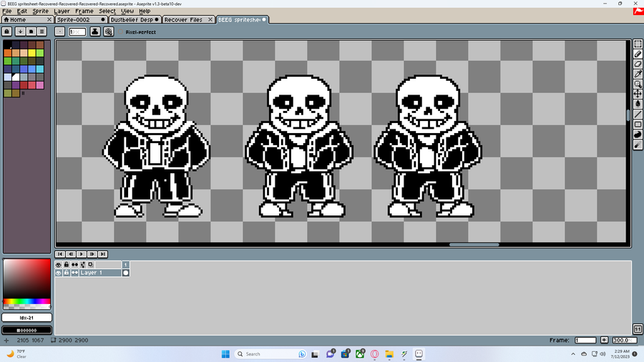The height and width of the screenshot is (362, 644).
Task: Go to the first frame
Action: click(x=60, y=254)
